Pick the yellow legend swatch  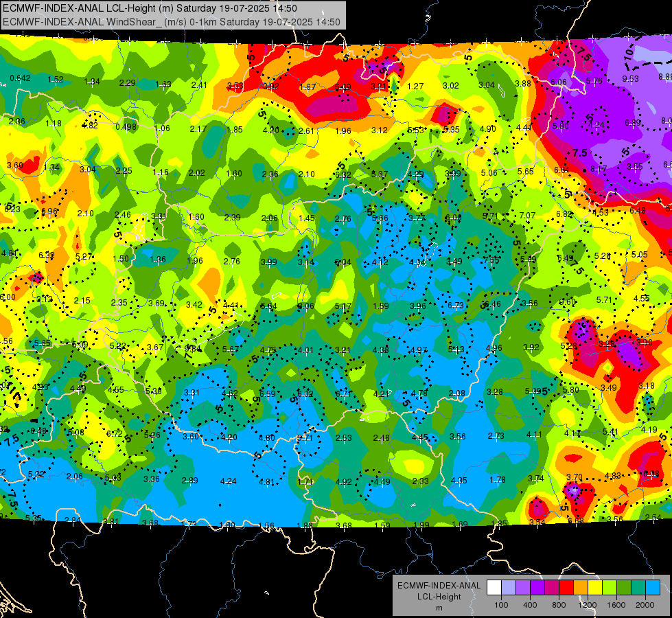pos(595,587)
